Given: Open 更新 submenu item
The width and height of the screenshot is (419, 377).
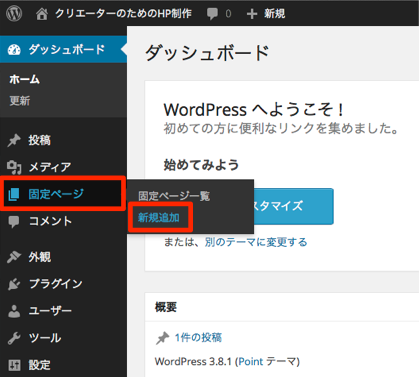Looking at the screenshot, I should (20, 100).
